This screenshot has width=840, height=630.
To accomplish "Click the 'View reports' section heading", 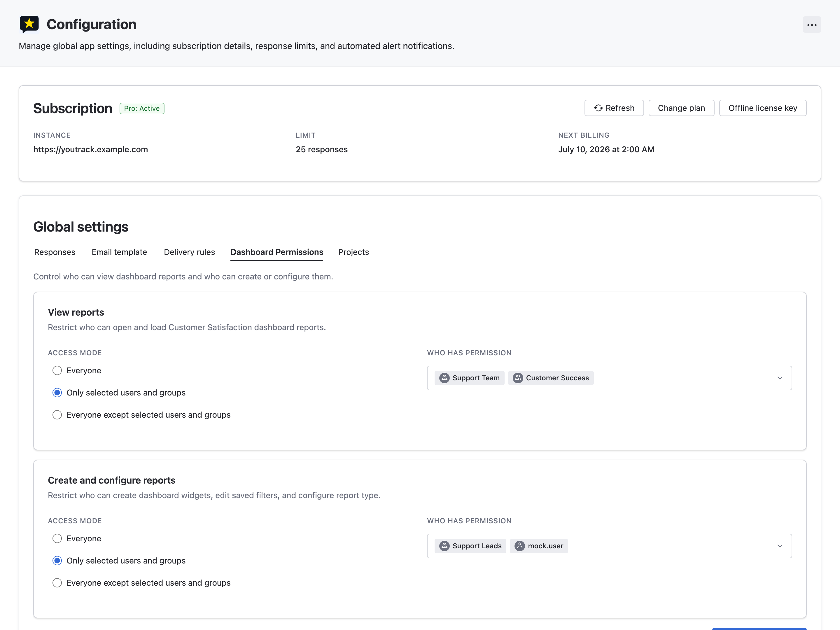I will coord(76,312).
